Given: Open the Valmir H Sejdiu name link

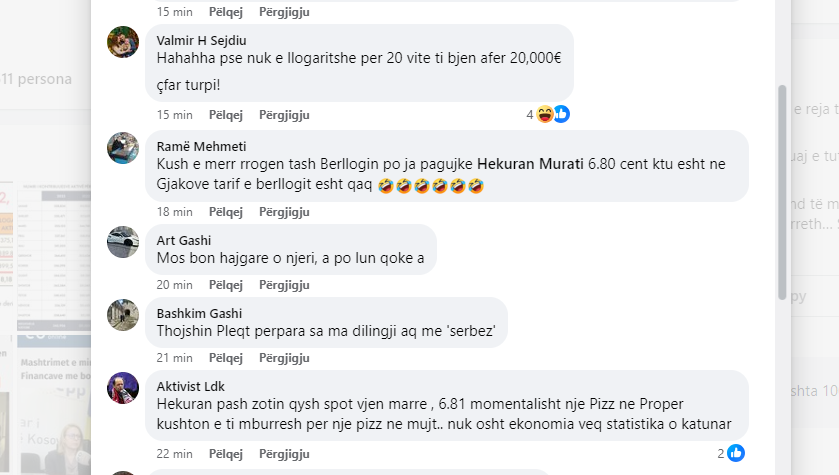Looking at the screenshot, I should pyautogui.click(x=201, y=41).
